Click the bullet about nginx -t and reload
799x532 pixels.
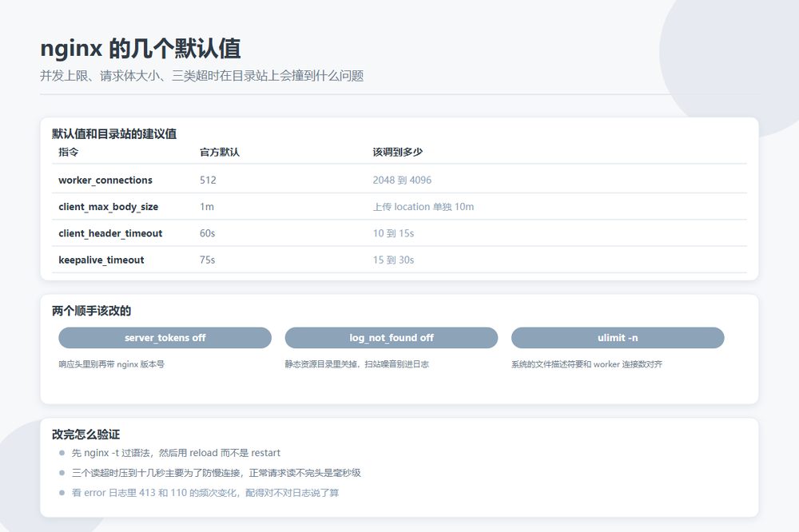tap(176, 453)
